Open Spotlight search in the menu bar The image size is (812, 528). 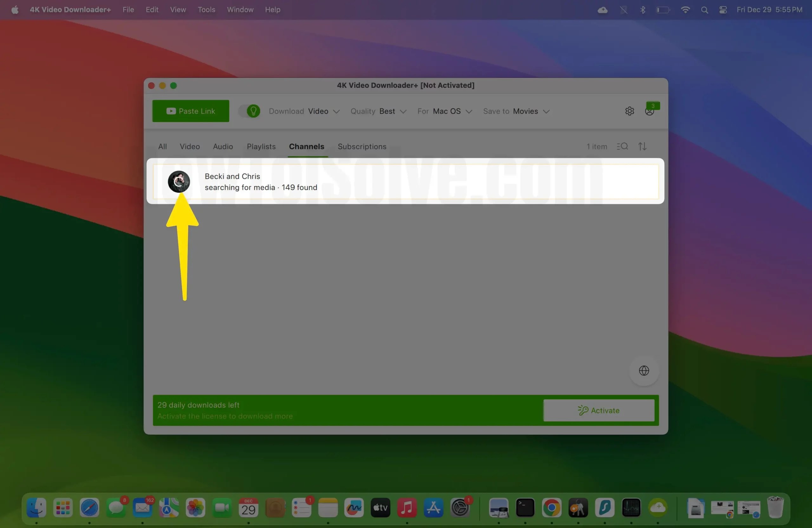704,10
